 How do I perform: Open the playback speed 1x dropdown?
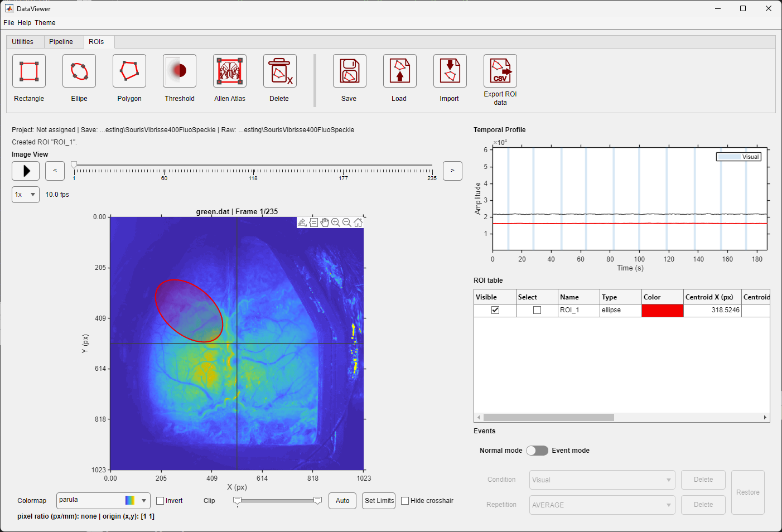(x=26, y=195)
